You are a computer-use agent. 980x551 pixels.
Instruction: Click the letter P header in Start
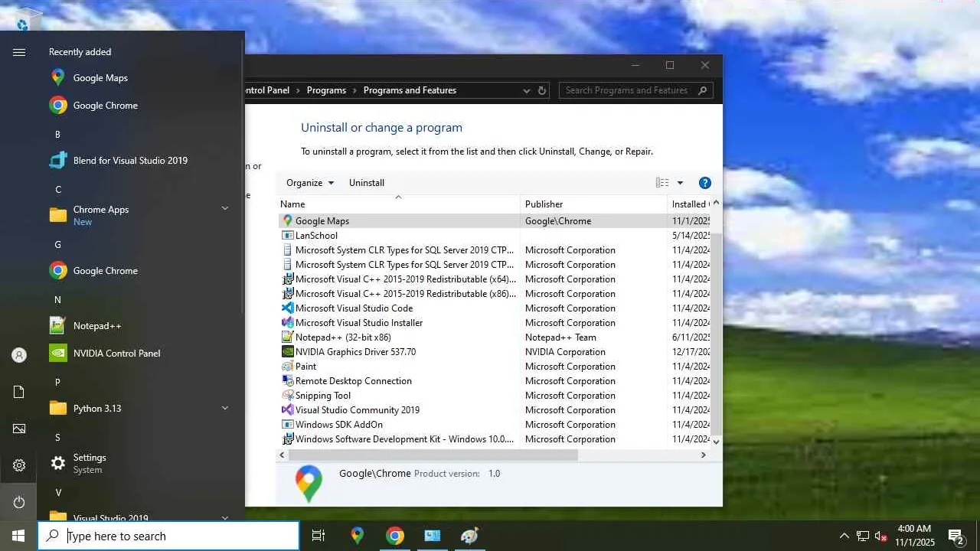(x=57, y=383)
